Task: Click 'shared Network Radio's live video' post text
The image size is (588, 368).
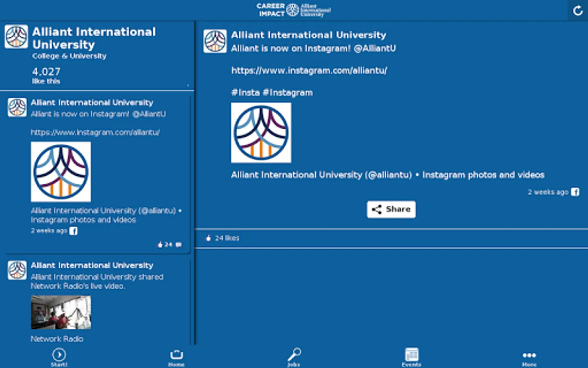Action: point(97,281)
